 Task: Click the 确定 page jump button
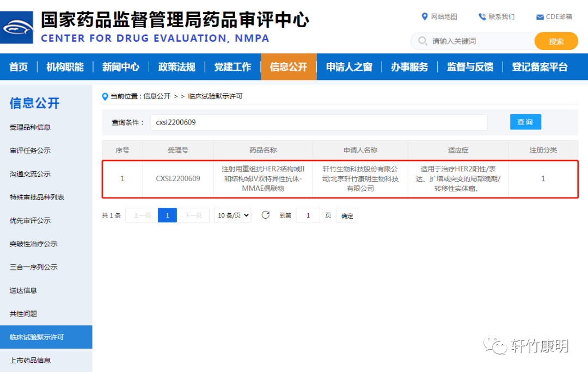point(347,215)
